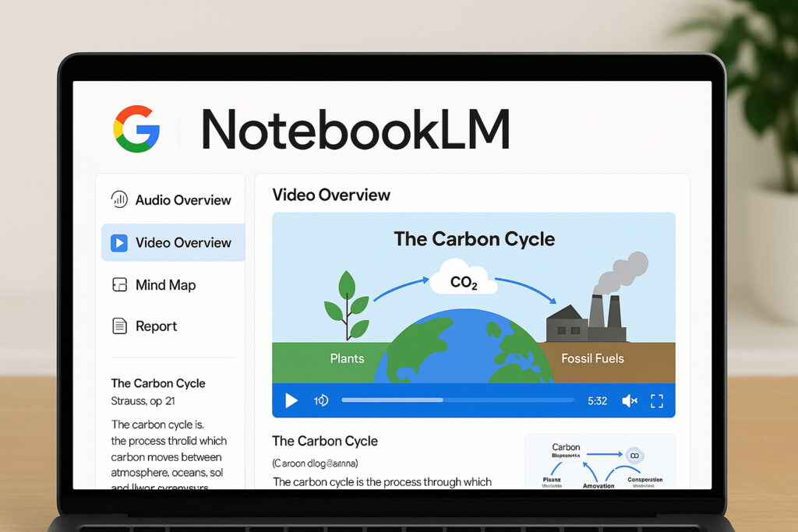The height and width of the screenshot is (532, 798).
Task: Click the Conseperation node in diagram
Action: [x=644, y=480]
